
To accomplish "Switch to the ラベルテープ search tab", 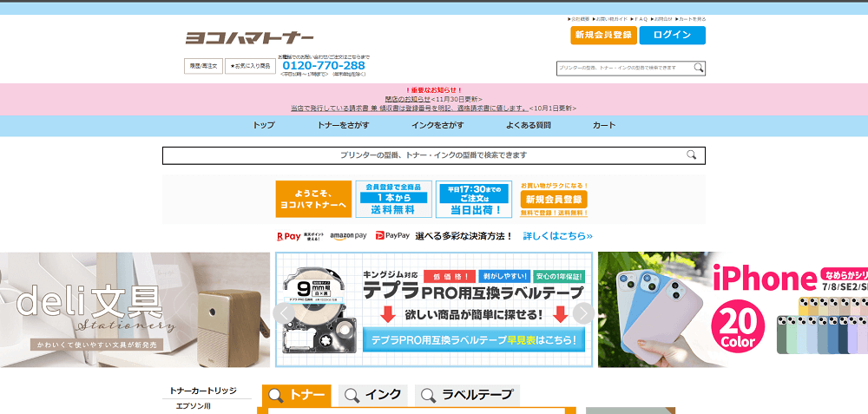I will (468, 395).
